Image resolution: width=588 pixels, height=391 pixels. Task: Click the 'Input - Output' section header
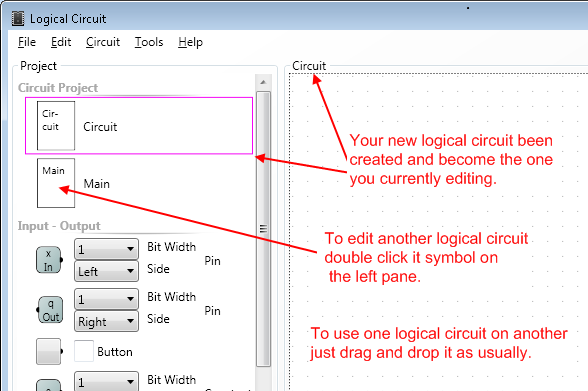click(59, 226)
